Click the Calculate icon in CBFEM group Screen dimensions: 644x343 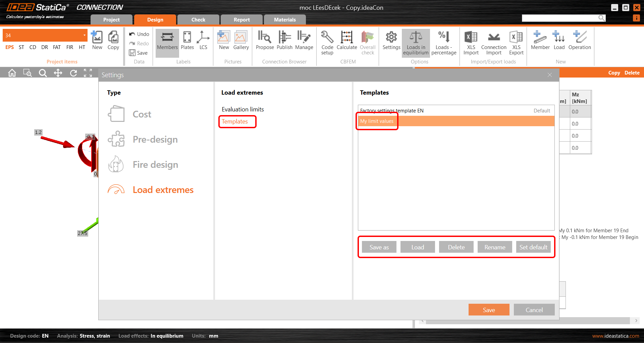pyautogui.click(x=346, y=37)
